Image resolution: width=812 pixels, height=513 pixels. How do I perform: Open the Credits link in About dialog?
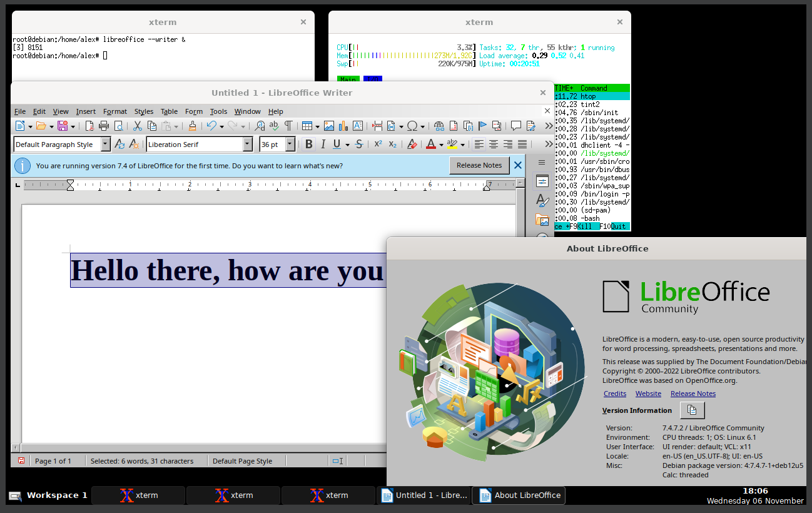pos(614,394)
